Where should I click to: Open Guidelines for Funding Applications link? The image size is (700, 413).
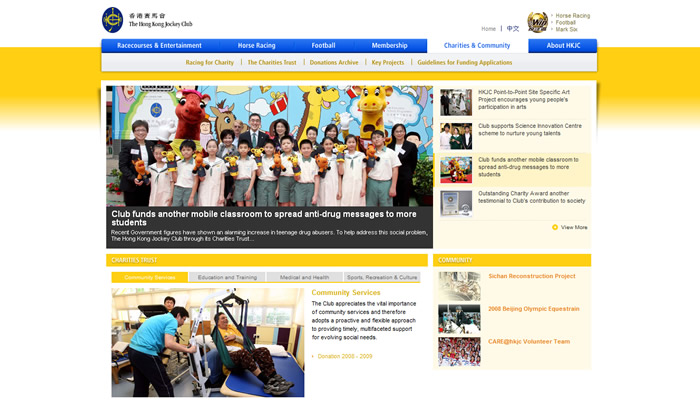(464, 62)
